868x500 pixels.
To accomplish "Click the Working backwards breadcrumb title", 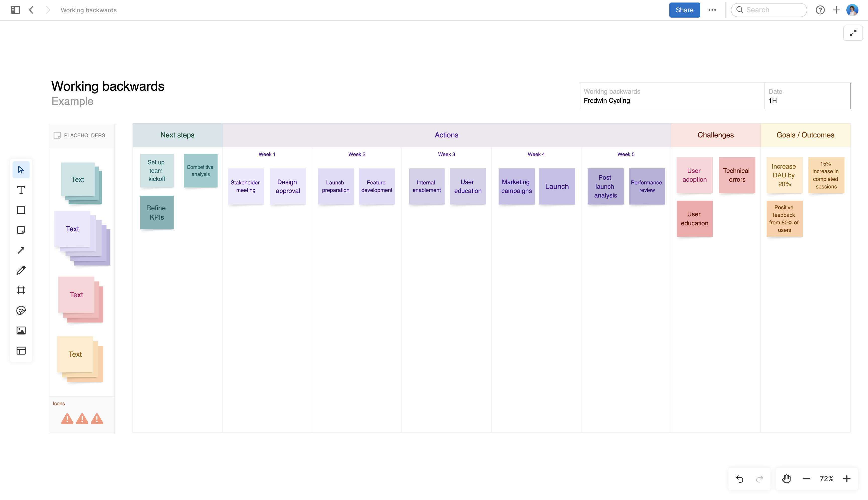I will point(89,10).
